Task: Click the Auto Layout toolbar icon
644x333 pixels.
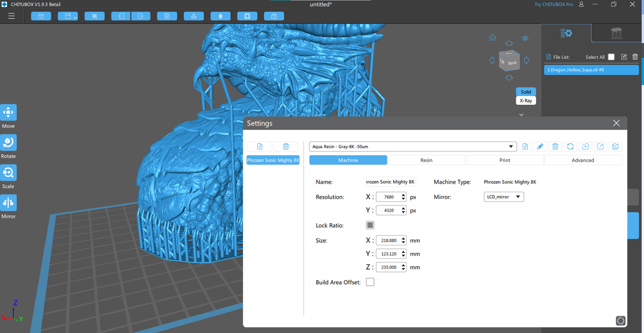Action: pyautogui.click(x=194, y=17)
